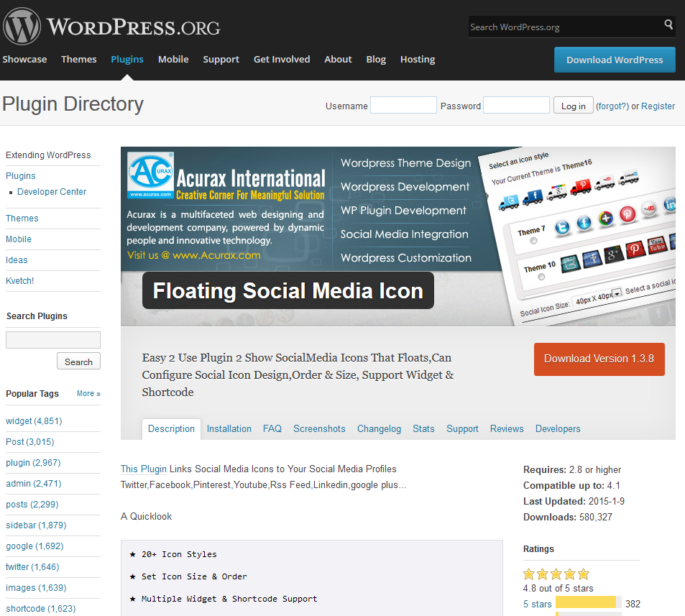Click the Download WordPress button
The height and width of the screenshot is (616, 685).
click(615, 60)
